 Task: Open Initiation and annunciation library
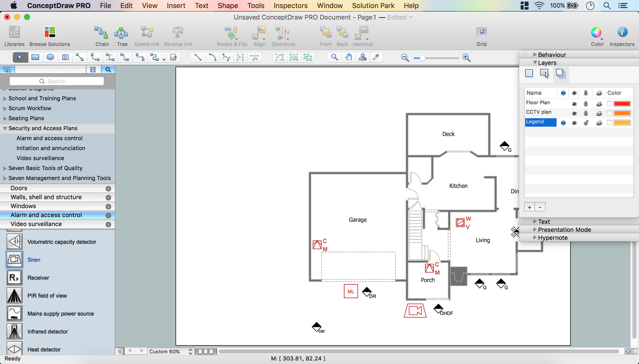coord(51,148)
